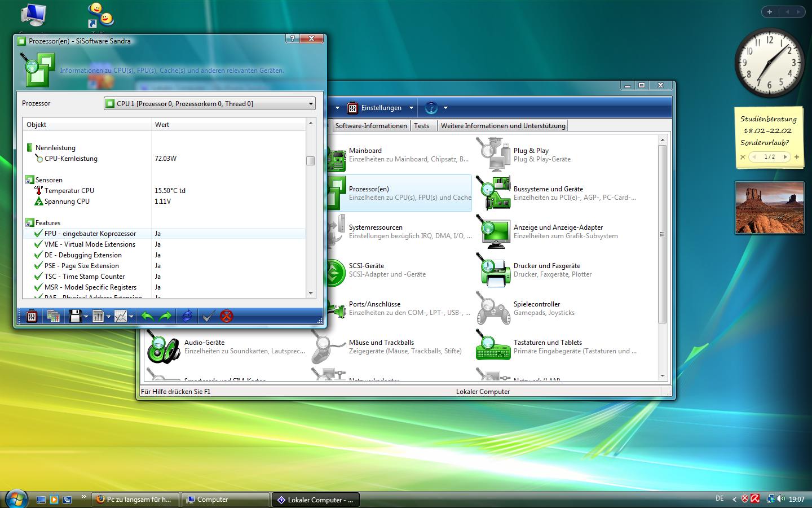Open the Prozessor CPU 1 combo box

point(210,104)
